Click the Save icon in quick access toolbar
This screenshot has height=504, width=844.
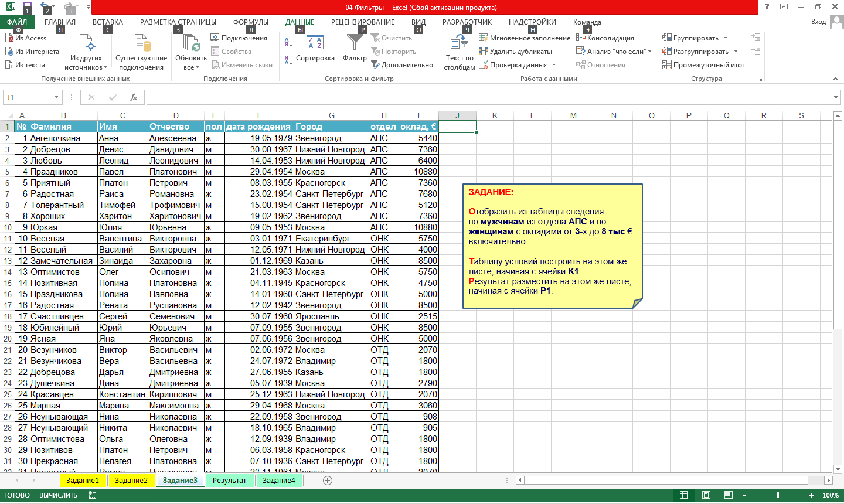click(27, 6)
